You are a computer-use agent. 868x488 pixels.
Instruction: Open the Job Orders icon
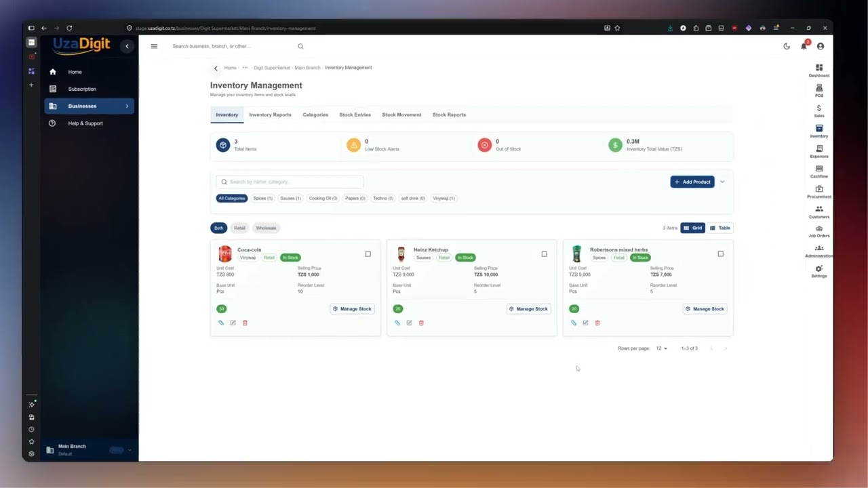[819, 231]
